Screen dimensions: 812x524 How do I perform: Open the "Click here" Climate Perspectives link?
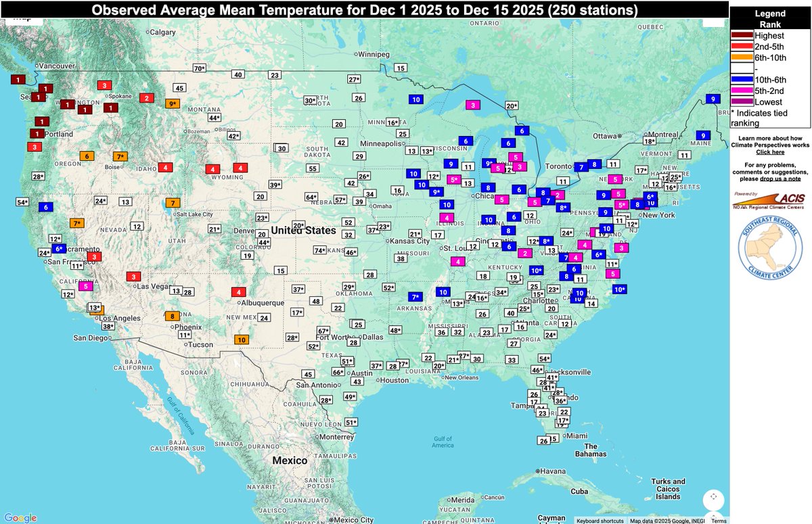[769, 151]
